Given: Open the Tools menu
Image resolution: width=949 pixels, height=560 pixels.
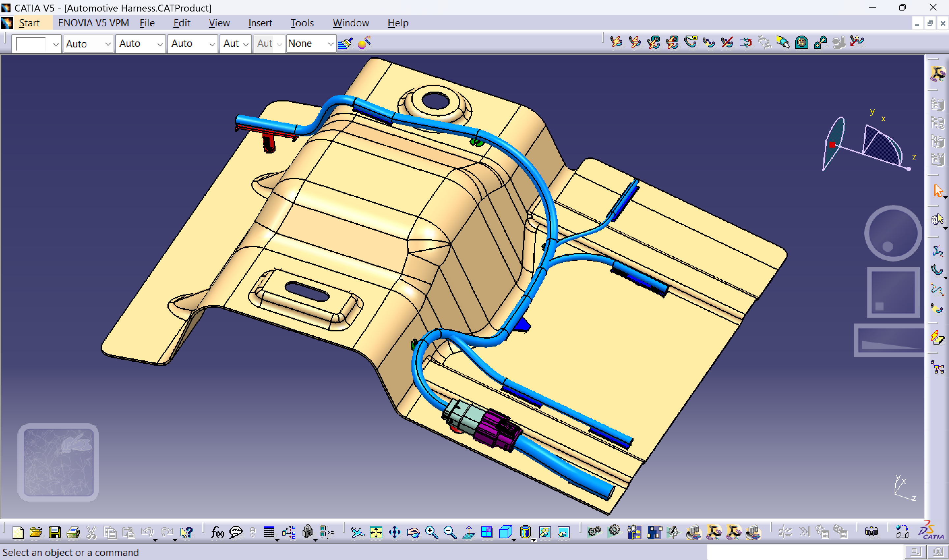Looking at the screenshot, I should [x=302, y=23].
